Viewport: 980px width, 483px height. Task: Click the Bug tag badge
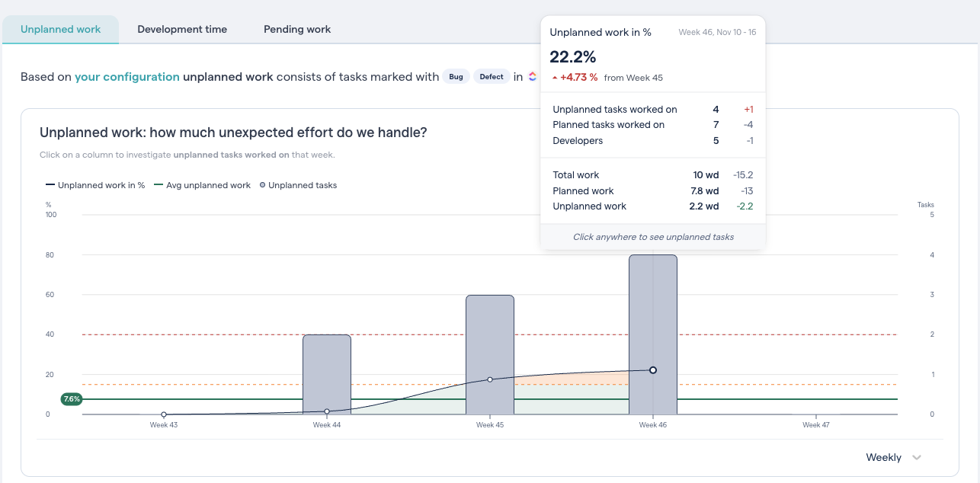[456, 76]
